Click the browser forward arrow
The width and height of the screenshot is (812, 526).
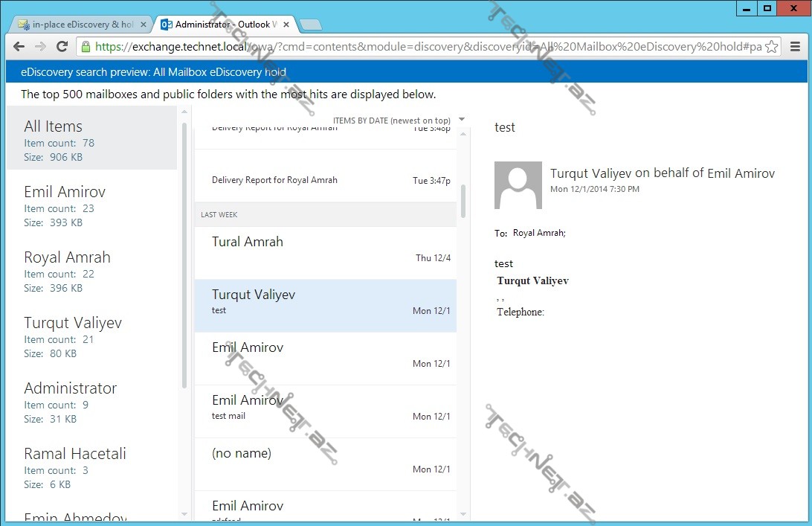41,47
